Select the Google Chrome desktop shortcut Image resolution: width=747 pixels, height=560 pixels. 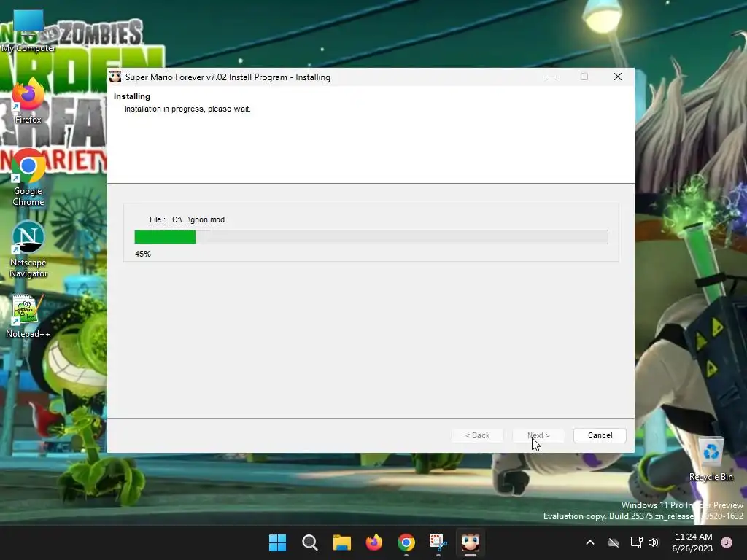(28, 177)
